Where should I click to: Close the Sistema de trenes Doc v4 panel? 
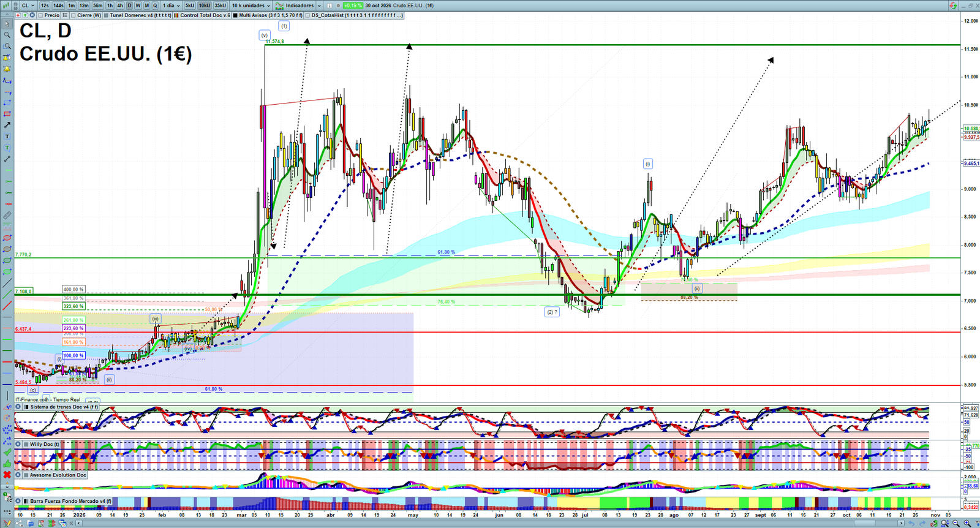18,407
